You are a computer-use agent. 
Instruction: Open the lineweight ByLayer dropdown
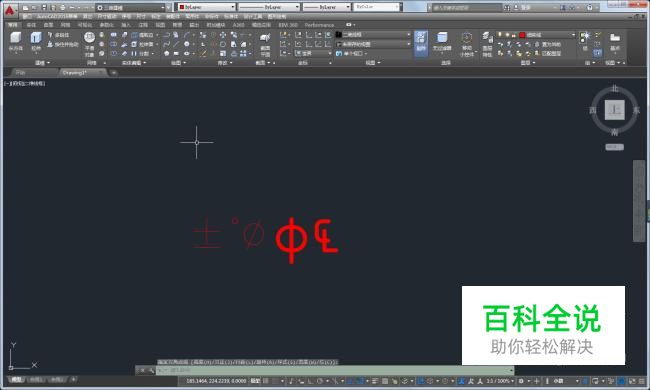pyautogui.click(x=327, y=7)
